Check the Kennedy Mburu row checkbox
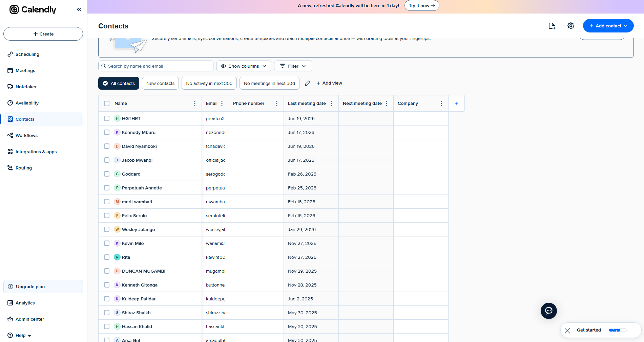The width and height of the screenshot is (644, 342). coord(107,132)
